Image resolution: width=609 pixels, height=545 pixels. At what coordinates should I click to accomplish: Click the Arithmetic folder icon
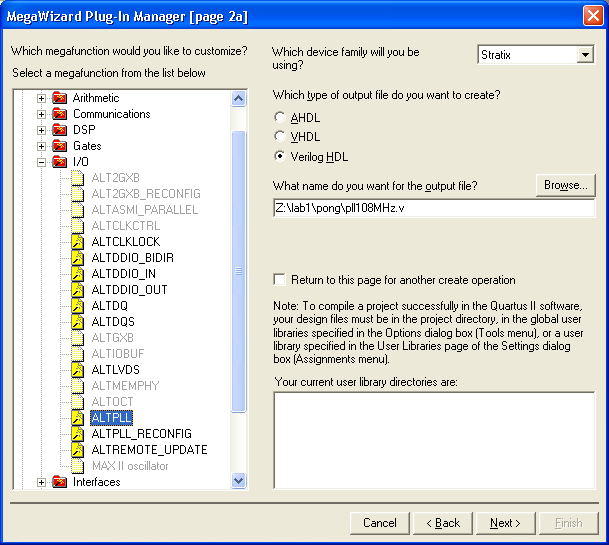click(x=60, y=98)
